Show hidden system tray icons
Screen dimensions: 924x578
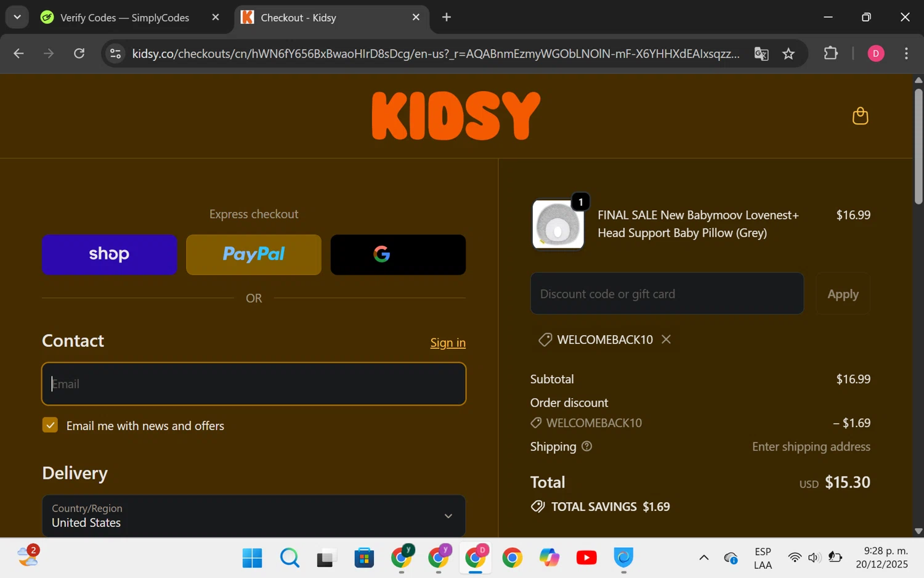click(x=703, y=558)
